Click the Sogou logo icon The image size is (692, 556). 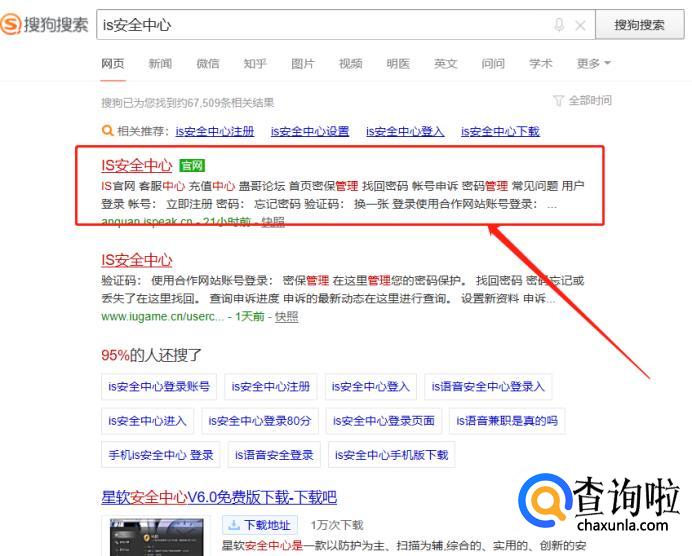point(11,24)
